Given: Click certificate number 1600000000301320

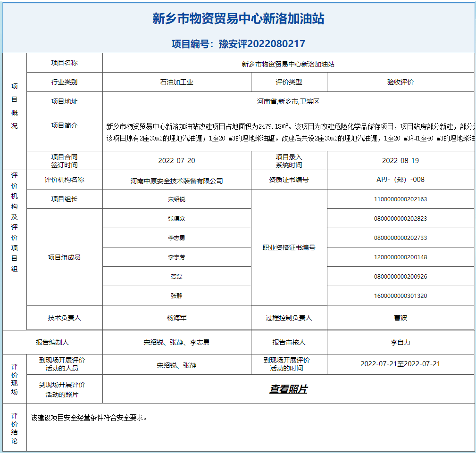Looking at the screenshot, I should (401, 296).
